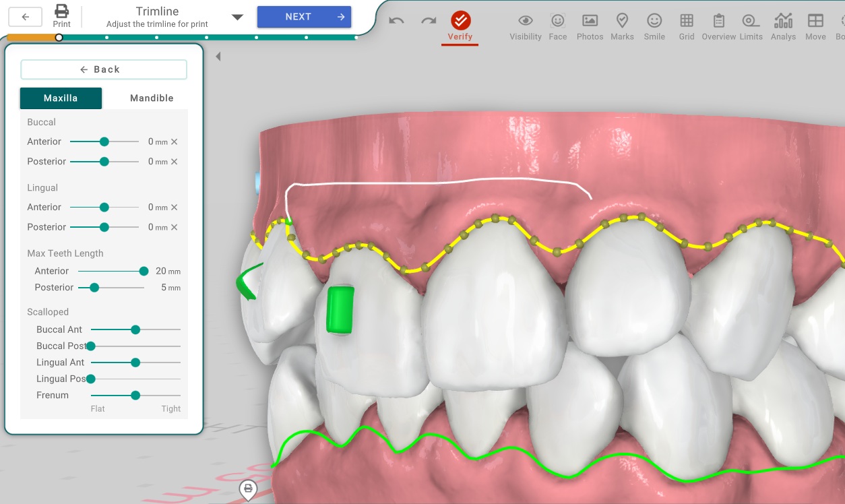845x504 pixels.
Task: Reset Buccal Posterior value with X
Action: 174,162
